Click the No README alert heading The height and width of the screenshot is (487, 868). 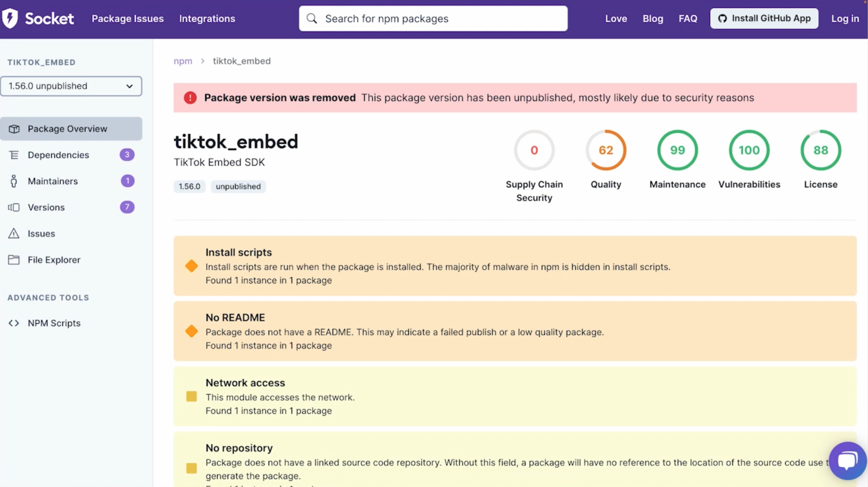235,318
